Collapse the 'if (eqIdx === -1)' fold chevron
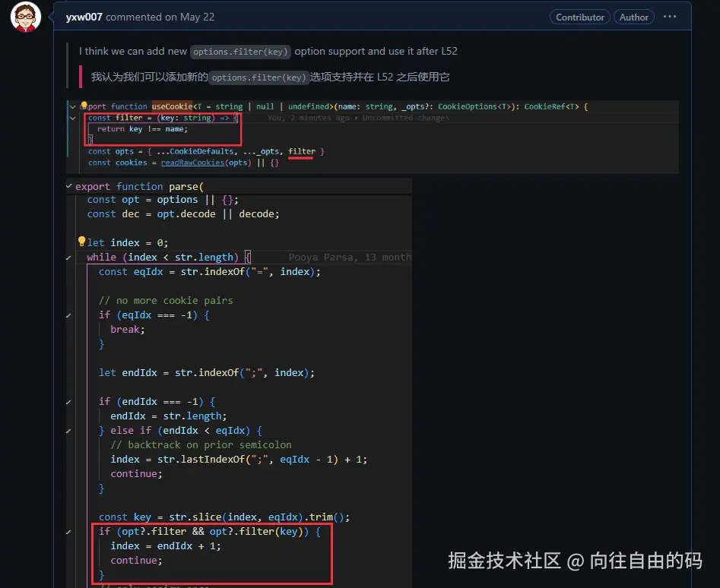 tap(68, 315)
